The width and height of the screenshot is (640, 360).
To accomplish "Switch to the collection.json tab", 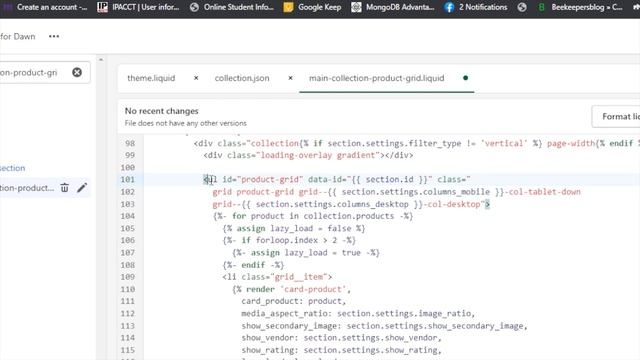I will (242, 78).
